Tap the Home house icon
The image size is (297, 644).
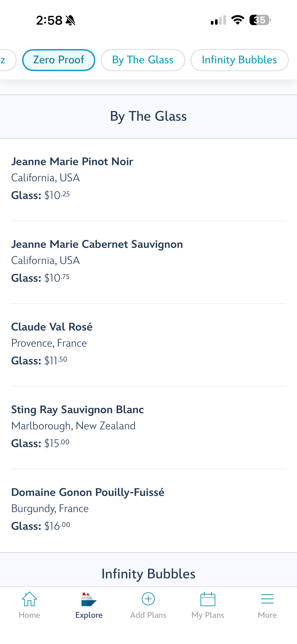[29, 599]
